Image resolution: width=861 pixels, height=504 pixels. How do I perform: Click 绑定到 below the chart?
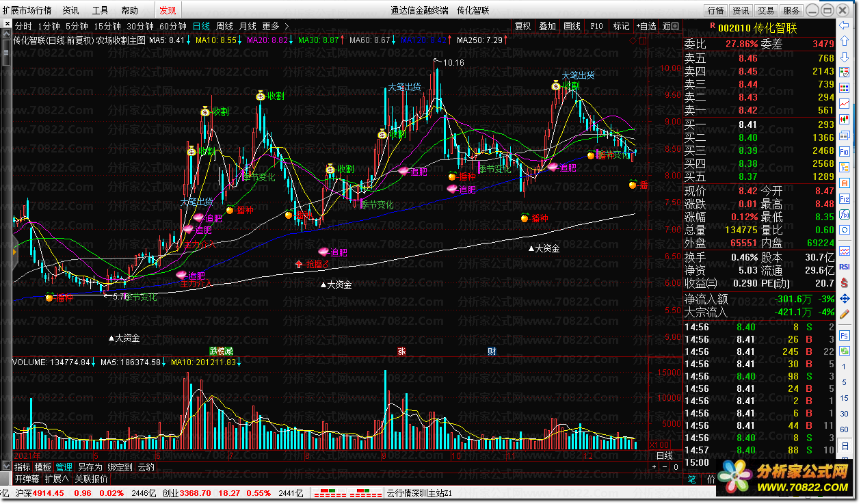point(120,467)
